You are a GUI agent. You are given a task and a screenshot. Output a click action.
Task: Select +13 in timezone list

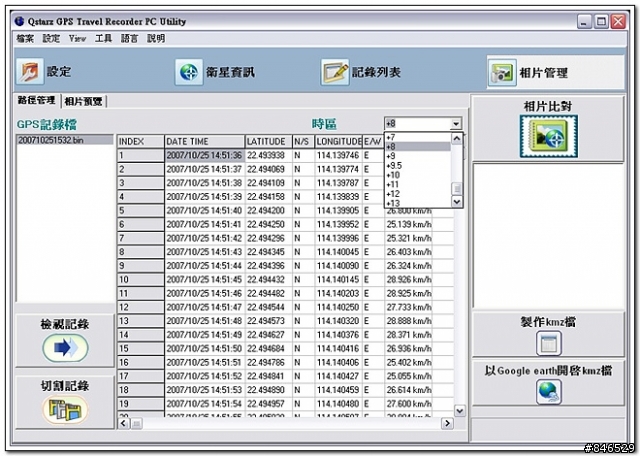pyautogui.click(x=418, y=203)
